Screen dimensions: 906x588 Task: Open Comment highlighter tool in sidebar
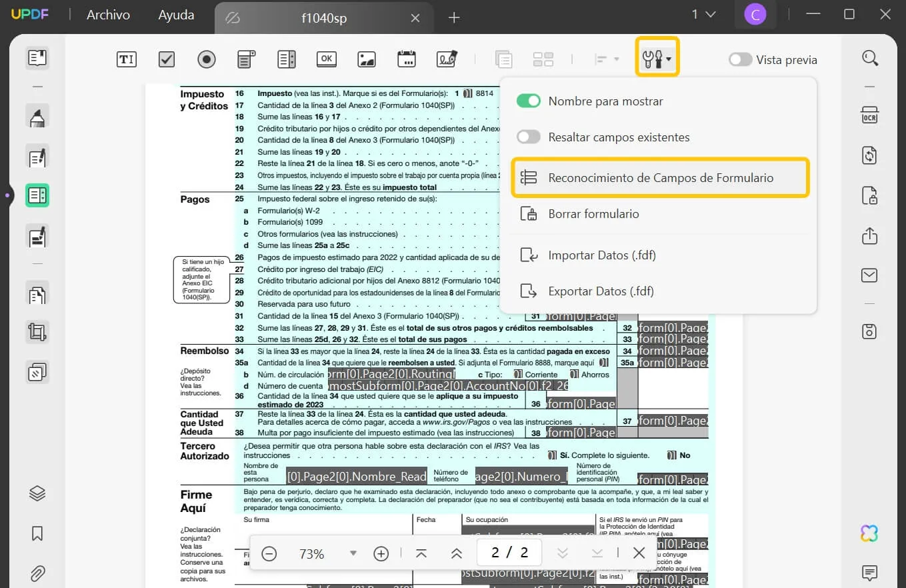click(x=37, y=117)
